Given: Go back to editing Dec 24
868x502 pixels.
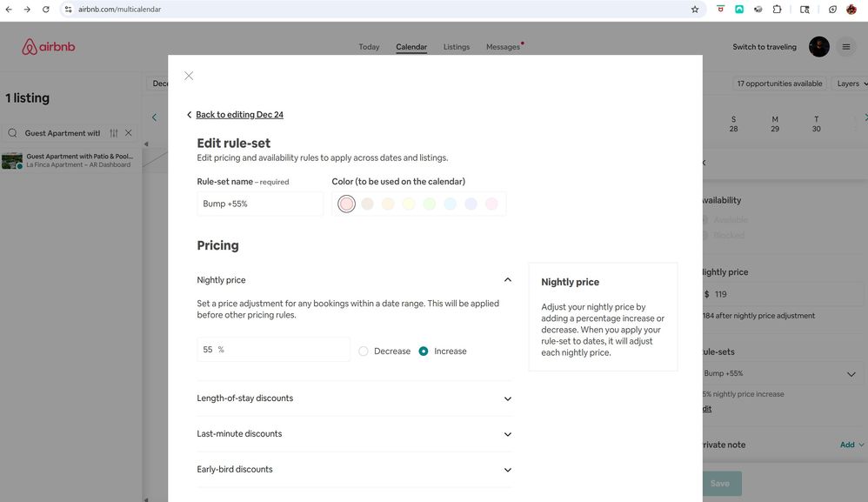Looking at the screenshot, I should click(x=239, y=115).
